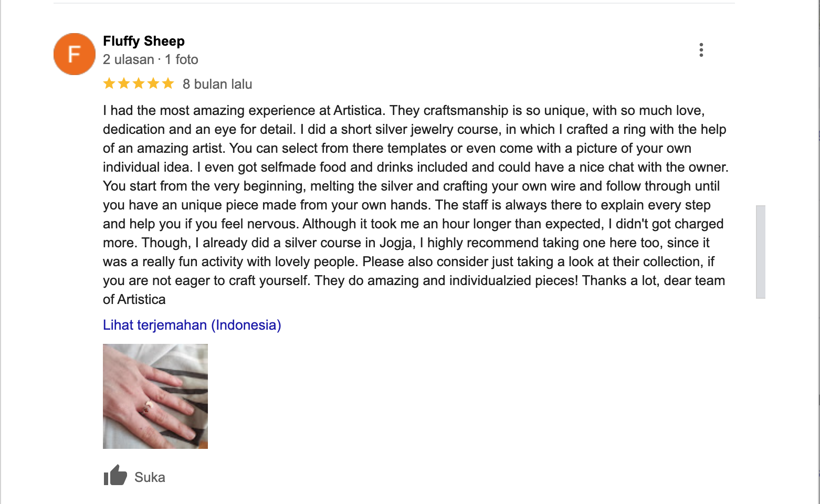This screenshot has height=504, width=820.
Task: Click the gray vertical scrollbar thumb
Action: pos(760,252)
